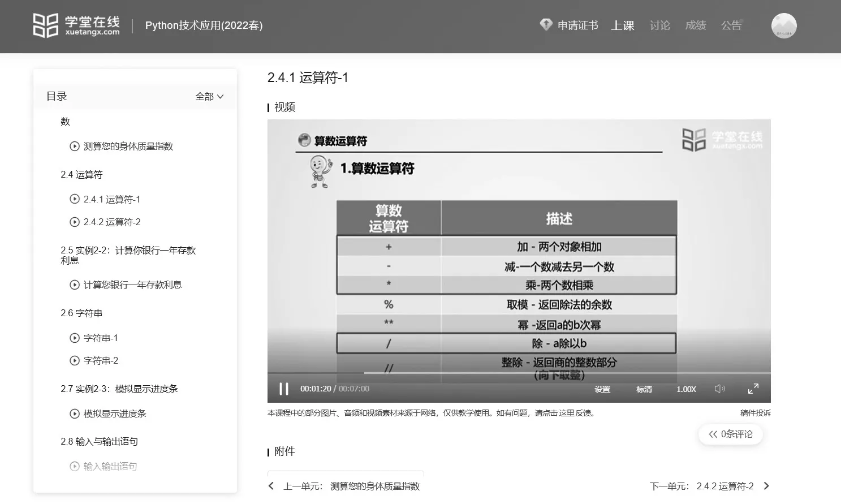841x504 pixels.
Task: Enter fullscreen video mode
Action: click(x=753, y=389)
